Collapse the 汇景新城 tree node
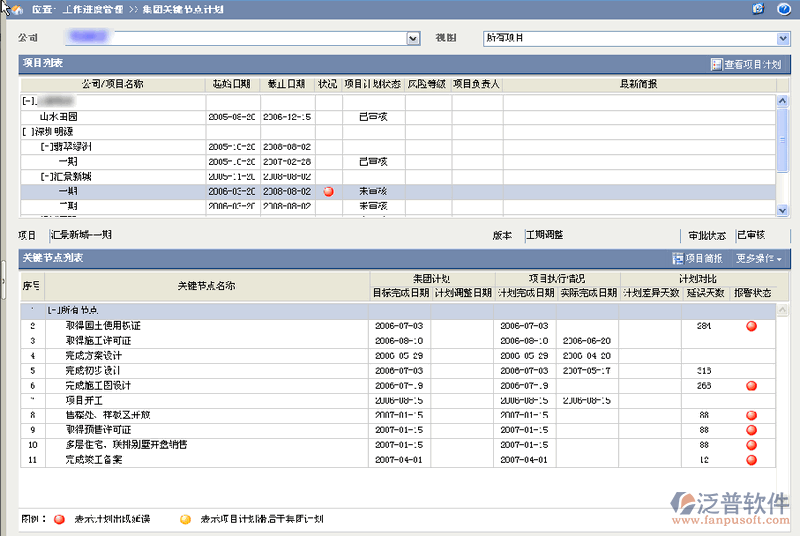 point(45,176)
